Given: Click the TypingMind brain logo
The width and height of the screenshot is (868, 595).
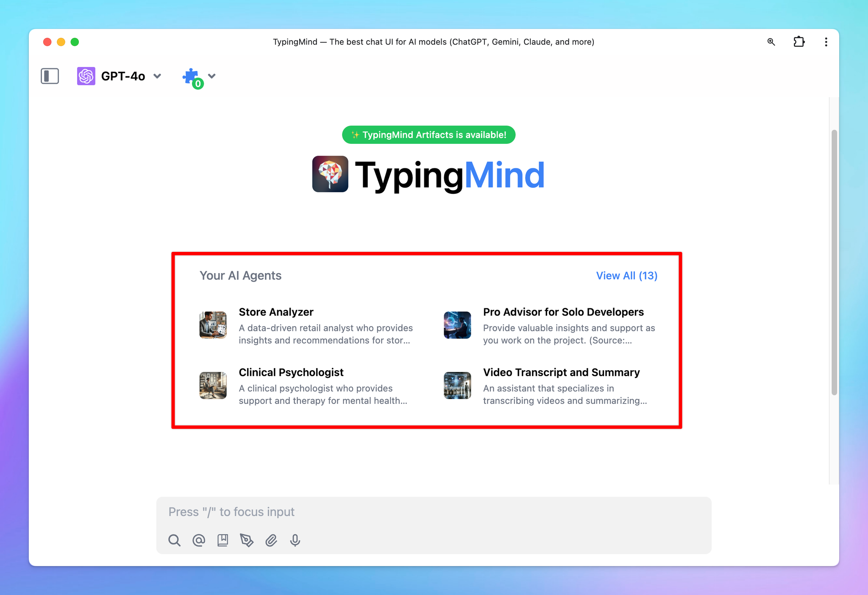Looking at the screenshot, I should (x=330, y=174).
